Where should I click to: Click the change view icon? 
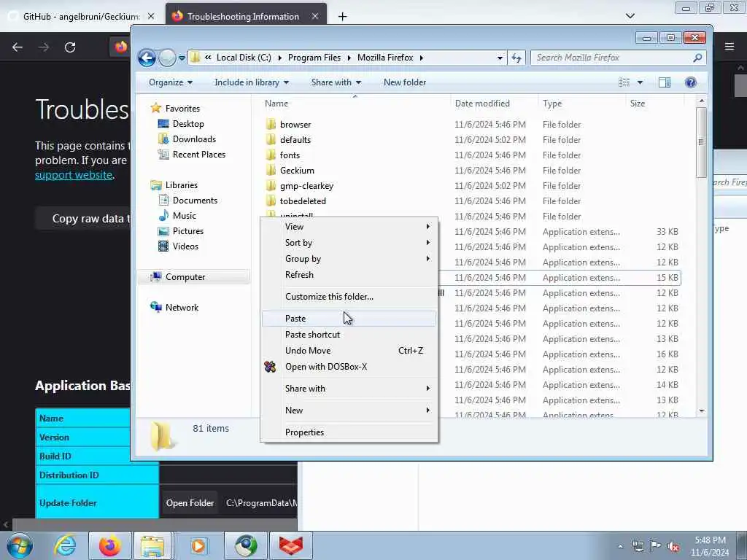click(x=624, y=82)
